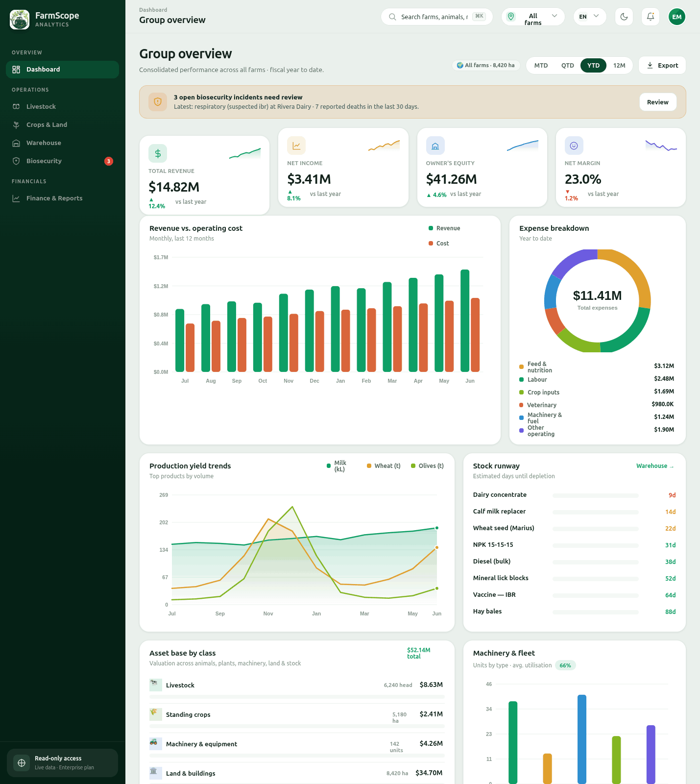
Task: Toggle dark mode moon icon
Action: [624, 17]
